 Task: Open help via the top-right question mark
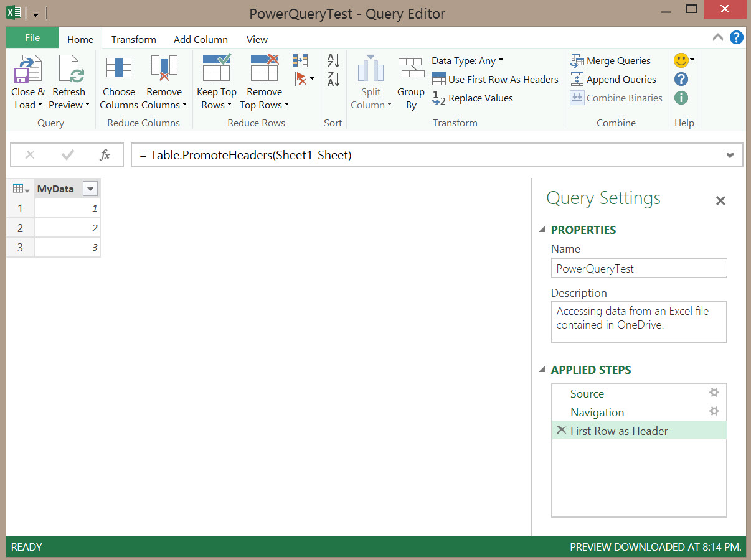point(736,37)
